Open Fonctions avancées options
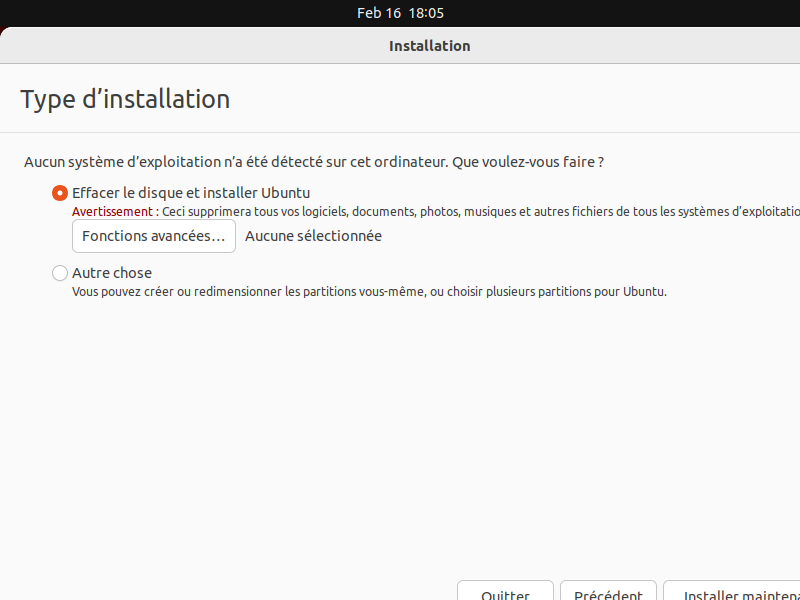Viewport: 800px width, 600px height. (154, 236)
